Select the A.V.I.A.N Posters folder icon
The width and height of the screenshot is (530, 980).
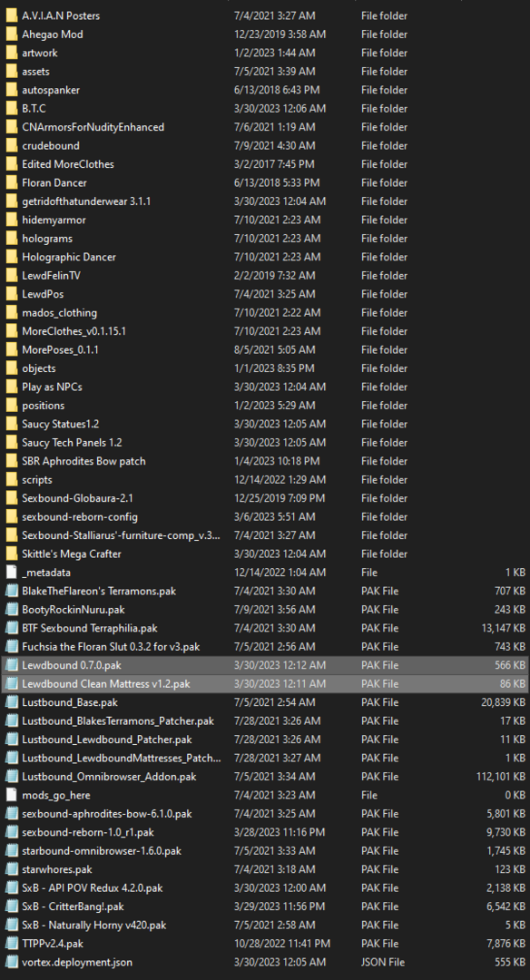pos(11,15)
